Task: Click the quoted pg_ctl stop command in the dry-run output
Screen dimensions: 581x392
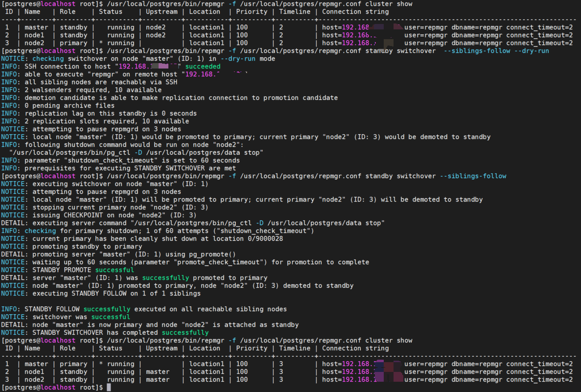Action: tap(136, 153)
